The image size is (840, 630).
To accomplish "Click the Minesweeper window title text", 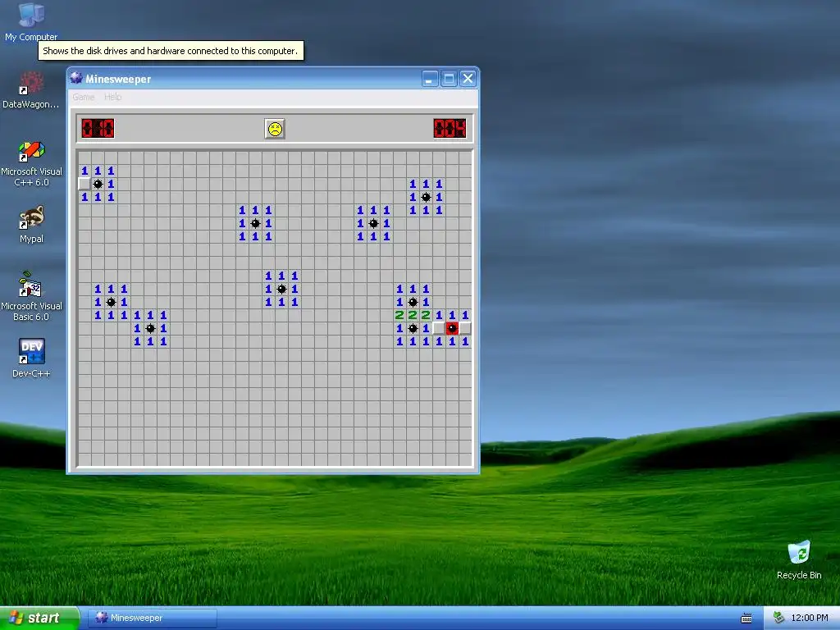I will 118,80.
